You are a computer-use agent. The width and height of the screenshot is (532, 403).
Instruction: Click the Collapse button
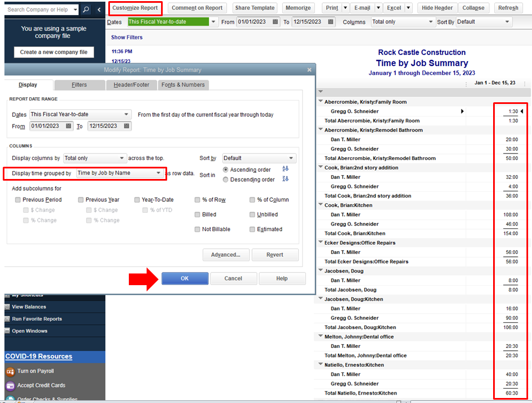[473, 8]
